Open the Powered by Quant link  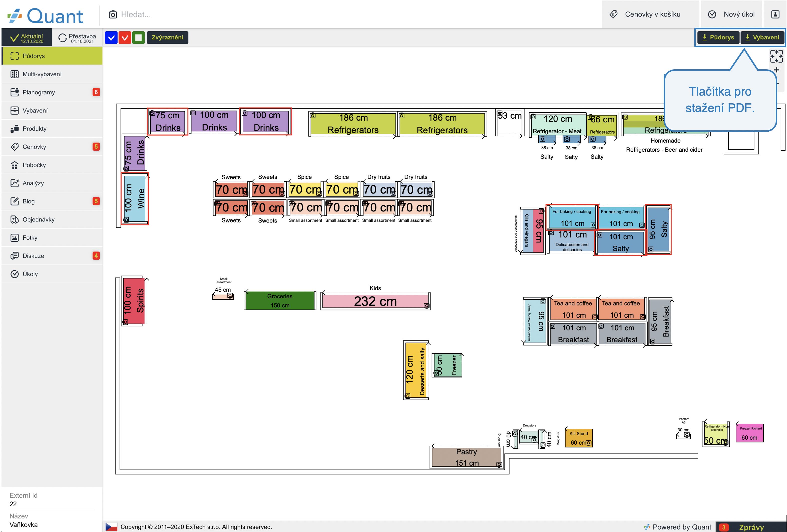tap(678, 527)
